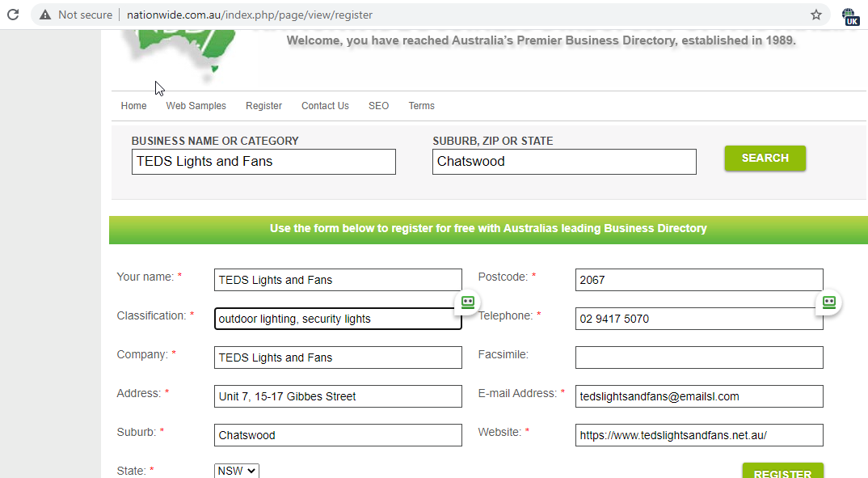Screen dimensions: 868x478
Task: Click the 'Not secure' text label
Action: click(85, 15)
